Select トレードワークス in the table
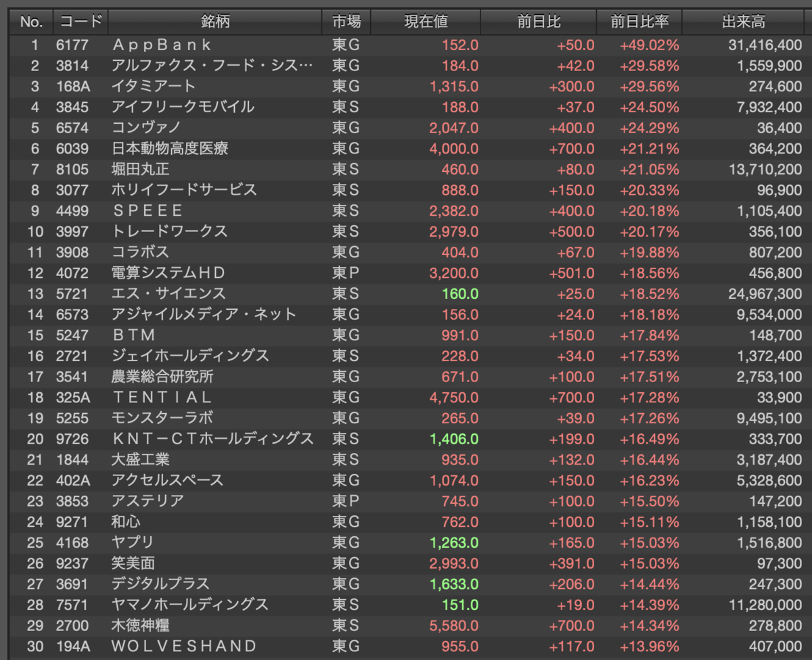The height and width of the screenshot is (660, 812). (170, 231)
